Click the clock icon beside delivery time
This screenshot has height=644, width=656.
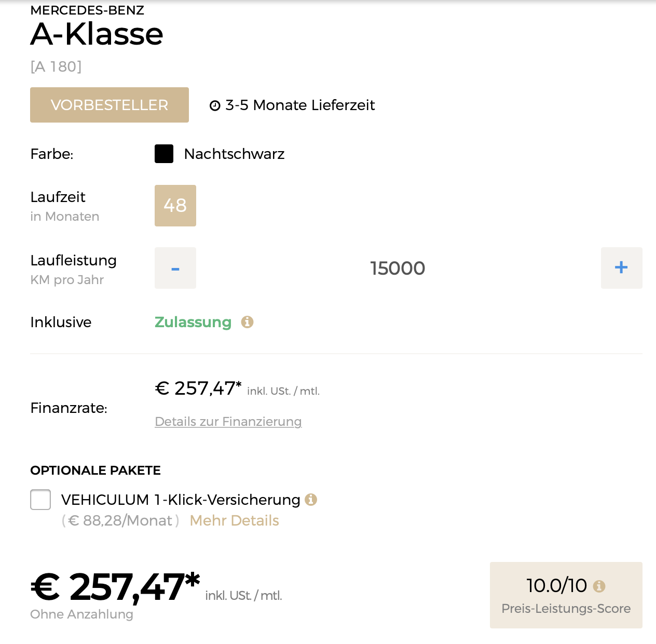pos(214,106)
